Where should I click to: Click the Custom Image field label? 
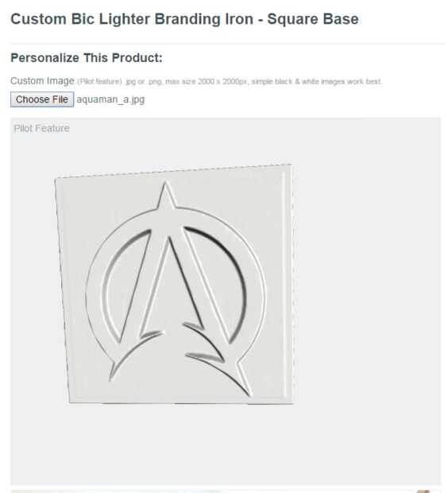(42, 81)
